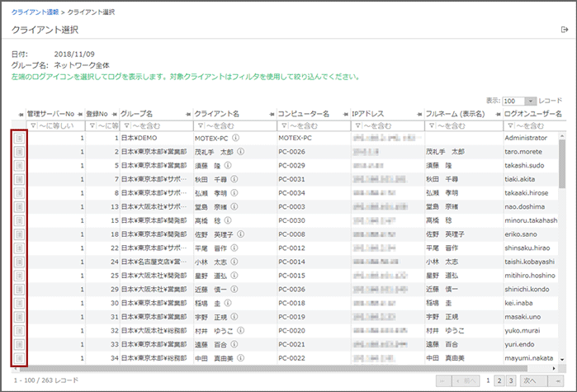Click info icon next to 秋田 千尋
The width and height of the screenshot is (577, 392).
(234, 179)
